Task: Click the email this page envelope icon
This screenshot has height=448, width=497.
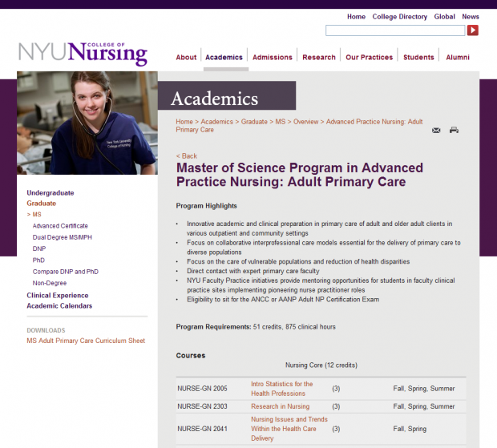Action: (x=436, y=130)
